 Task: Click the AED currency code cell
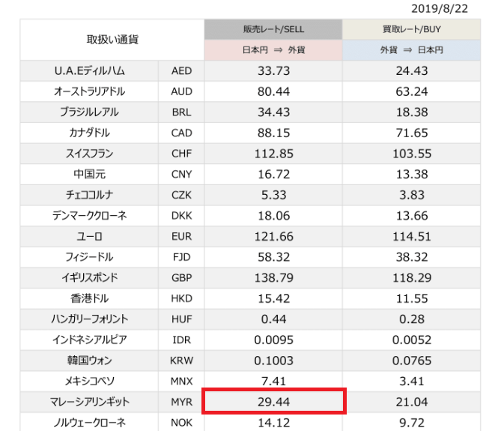pos(181,70)
